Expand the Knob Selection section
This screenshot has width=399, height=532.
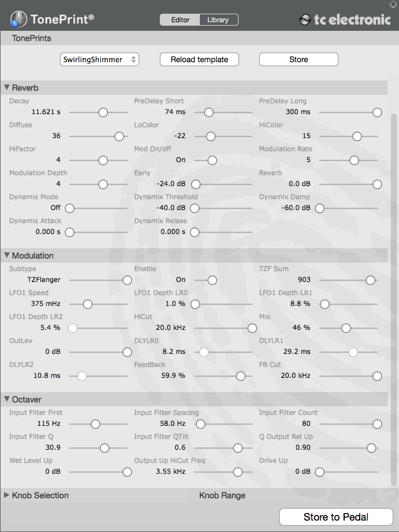pos(7,495)
